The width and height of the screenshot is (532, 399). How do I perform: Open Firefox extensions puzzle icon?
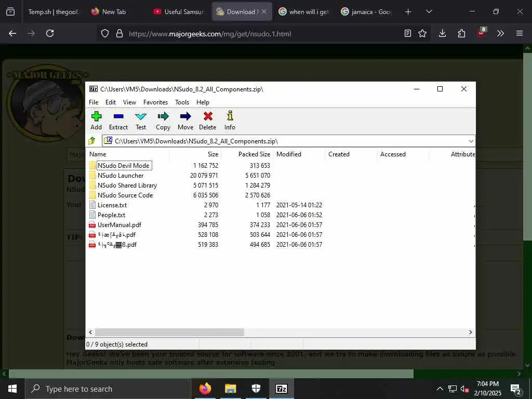pyautogui.click(x=461, y=33)
